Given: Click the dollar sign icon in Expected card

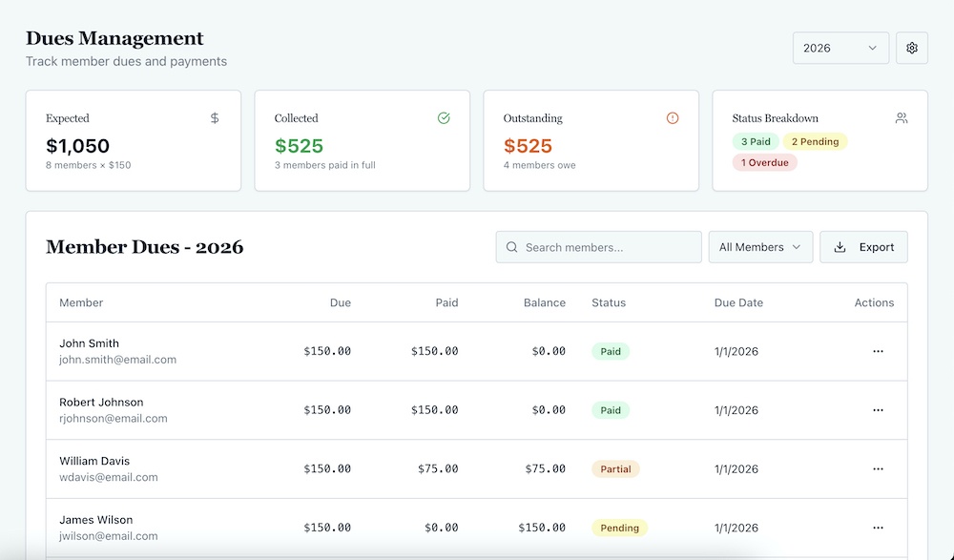Looking at the screenshot, I should (x=215, y=118).
